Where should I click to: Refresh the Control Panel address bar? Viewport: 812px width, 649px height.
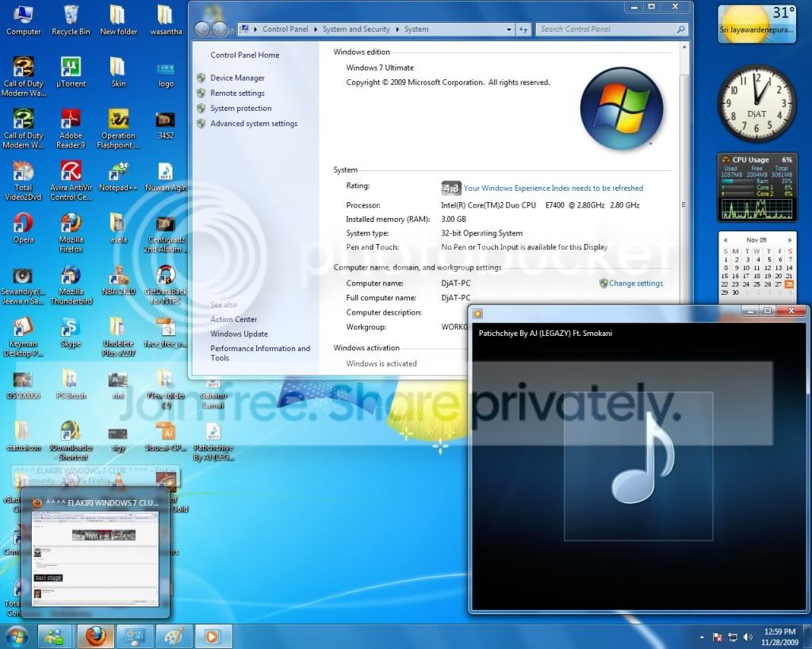(x=523, y=29)
